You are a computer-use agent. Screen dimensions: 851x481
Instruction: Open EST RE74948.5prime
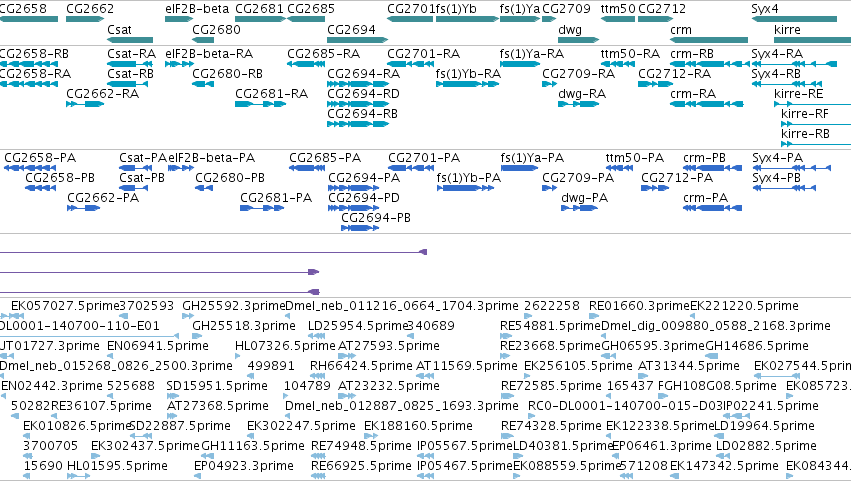click(318, 457)
